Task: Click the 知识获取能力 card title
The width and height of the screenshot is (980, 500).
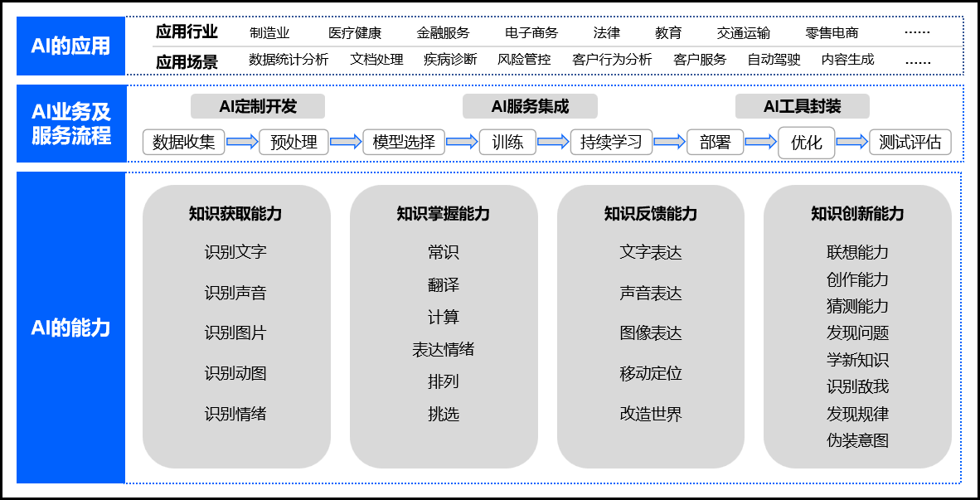Action: tap(235, 214)
